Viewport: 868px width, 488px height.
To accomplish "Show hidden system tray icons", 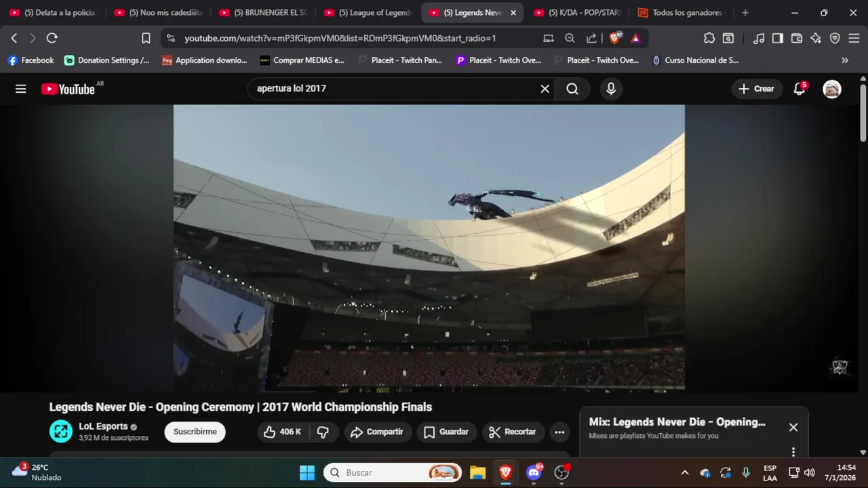I will click(685, 472).
